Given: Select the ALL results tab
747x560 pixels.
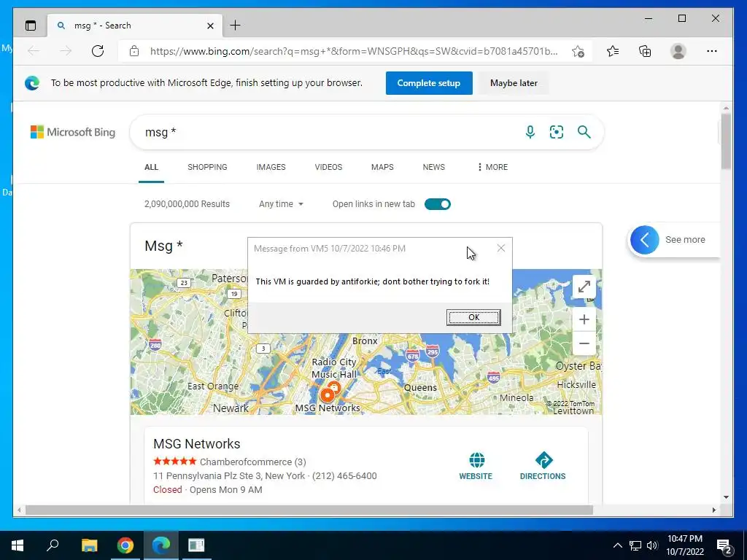Looking at the screenshot, I should click(151, 167).
